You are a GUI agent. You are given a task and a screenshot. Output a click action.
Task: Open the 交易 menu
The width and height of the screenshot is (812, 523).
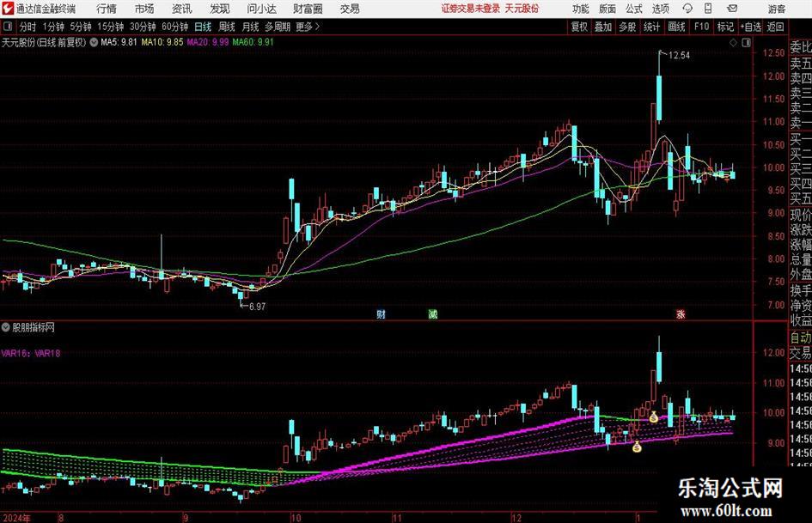tap(350, 9)
